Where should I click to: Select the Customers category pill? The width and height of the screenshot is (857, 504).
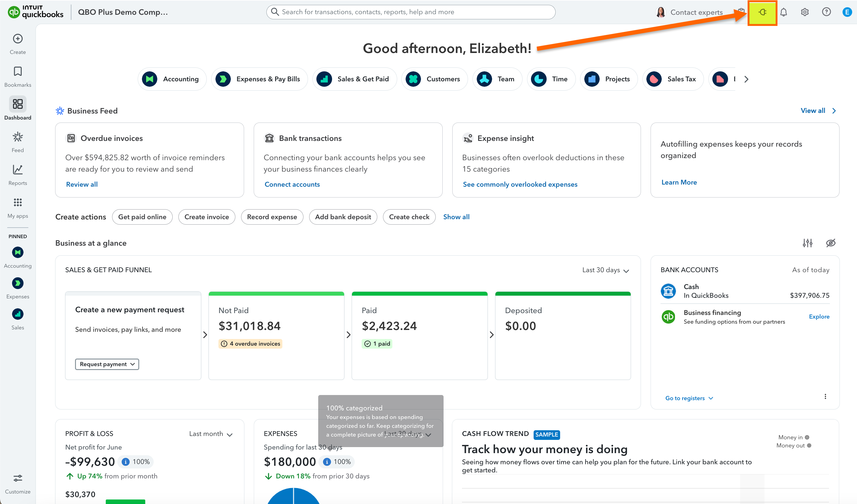point(434,79)
